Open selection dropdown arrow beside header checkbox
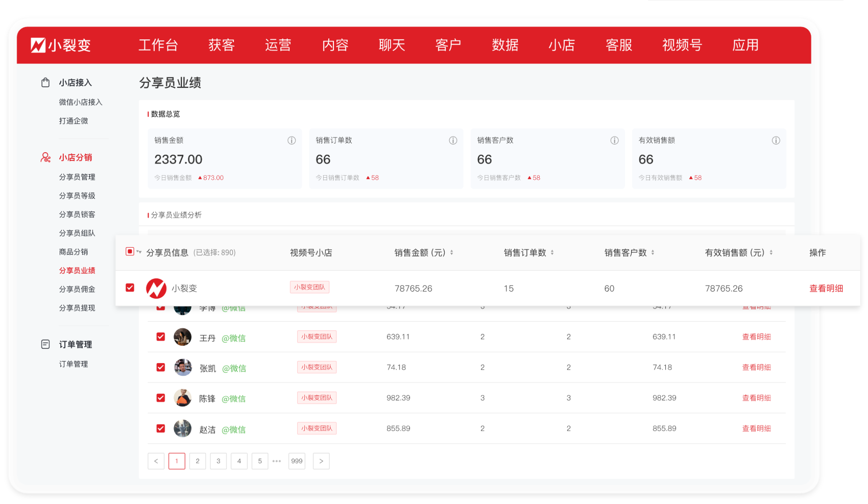Image resolution: width=868 pixels, height=504 pixels. 139,252
